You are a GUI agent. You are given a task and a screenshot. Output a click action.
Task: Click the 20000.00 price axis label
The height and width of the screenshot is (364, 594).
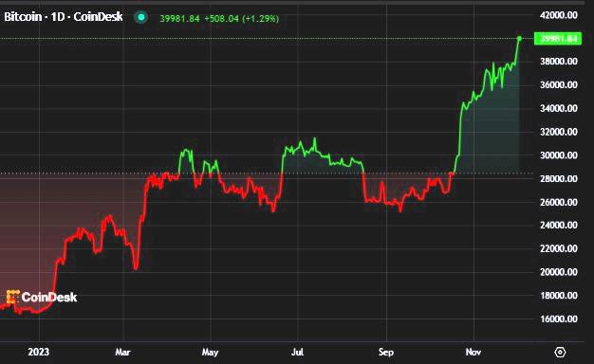point(559,272)
